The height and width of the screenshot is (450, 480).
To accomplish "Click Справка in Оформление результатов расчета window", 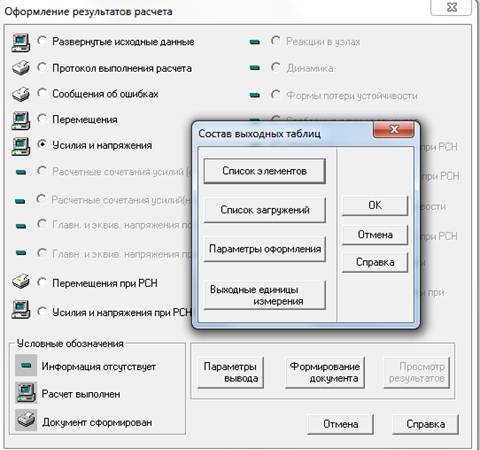I will pyautogui.click(x=425, y=424).
